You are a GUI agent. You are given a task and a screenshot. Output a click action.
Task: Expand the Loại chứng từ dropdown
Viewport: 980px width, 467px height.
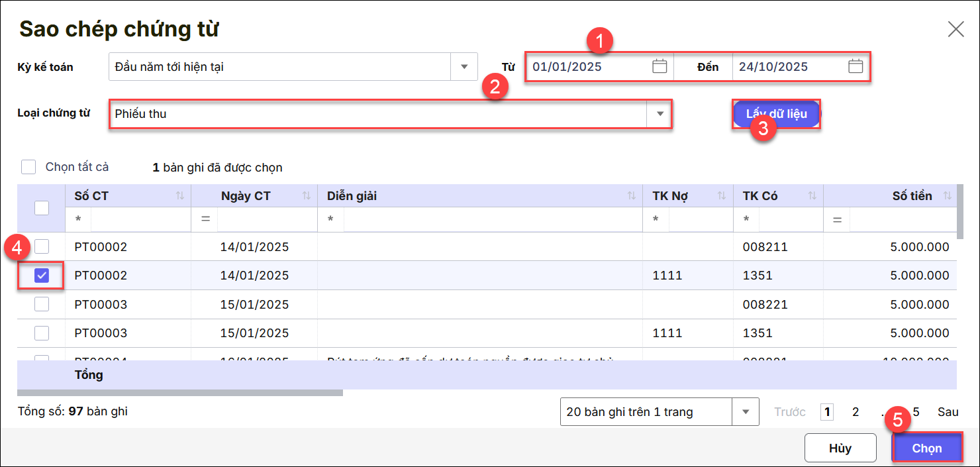click(660, 114)
